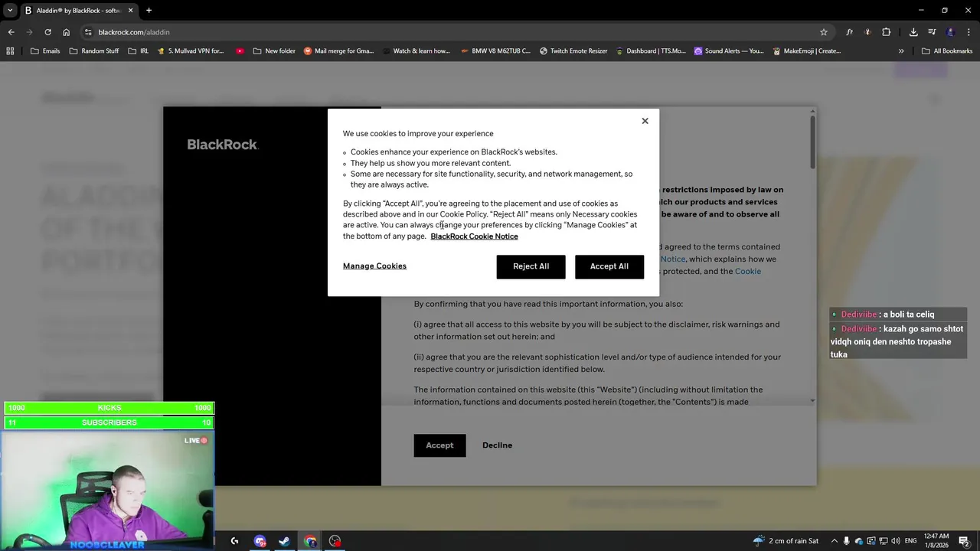Open the Dashboard TTS.Monster bookmark
This screenshot has height=551, width=980.
651,51
